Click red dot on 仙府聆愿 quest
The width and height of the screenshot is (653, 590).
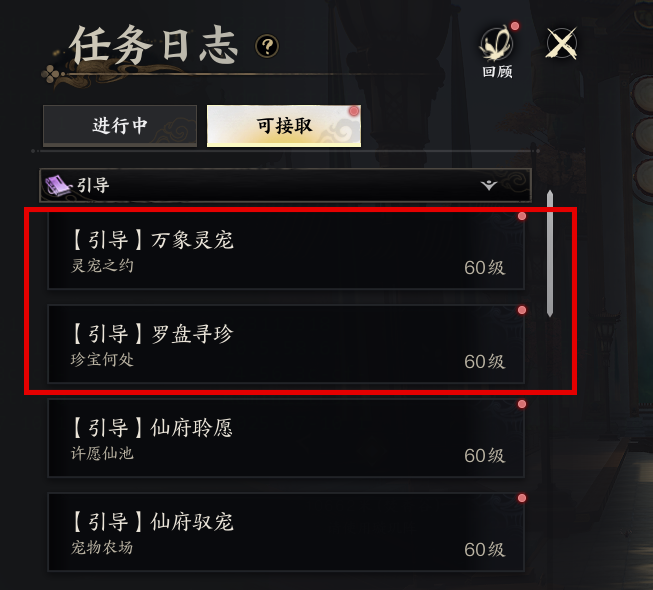coord(521,404)
